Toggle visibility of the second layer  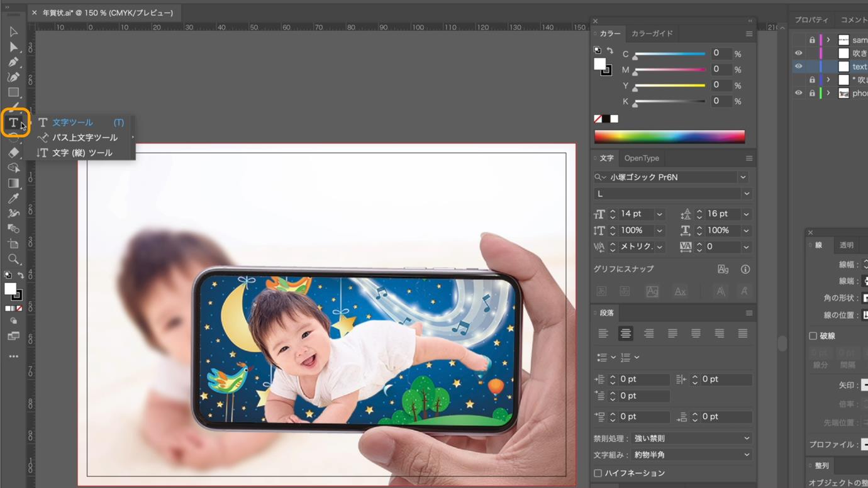point(799,53)
